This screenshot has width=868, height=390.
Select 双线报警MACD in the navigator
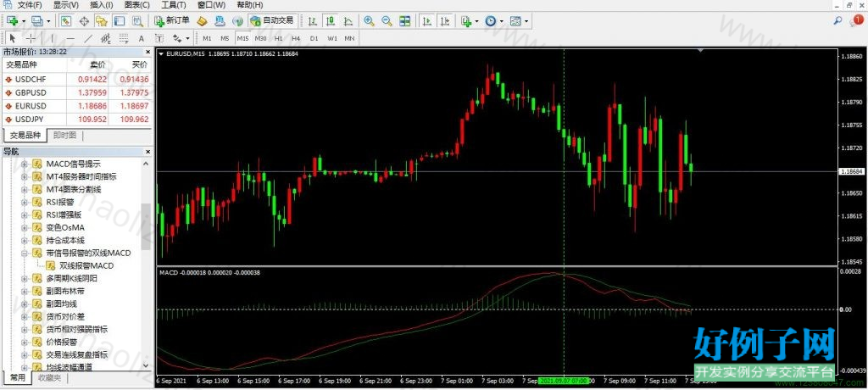(x=86, y=266)
